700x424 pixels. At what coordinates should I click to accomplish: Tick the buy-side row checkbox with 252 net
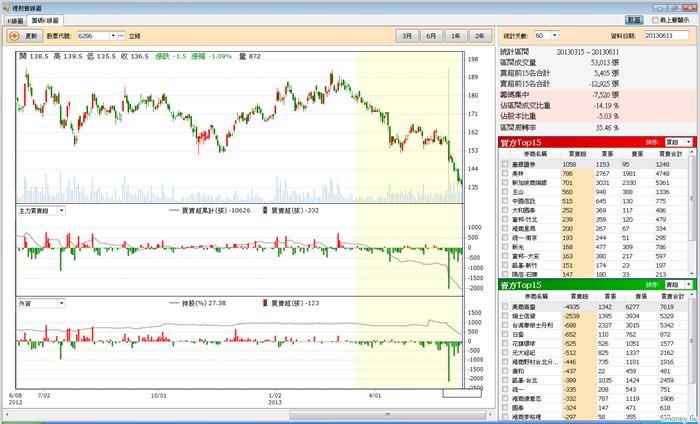click(x=505, y=210)
